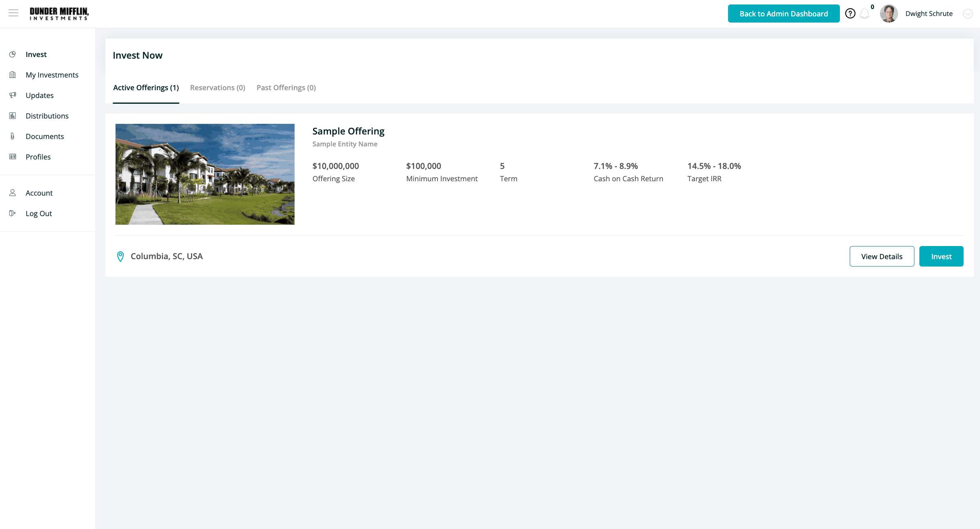Navigate to Updates section
The height and width of the screenshot is (529, 980).
pyautogui.click(x=39, y=95)
